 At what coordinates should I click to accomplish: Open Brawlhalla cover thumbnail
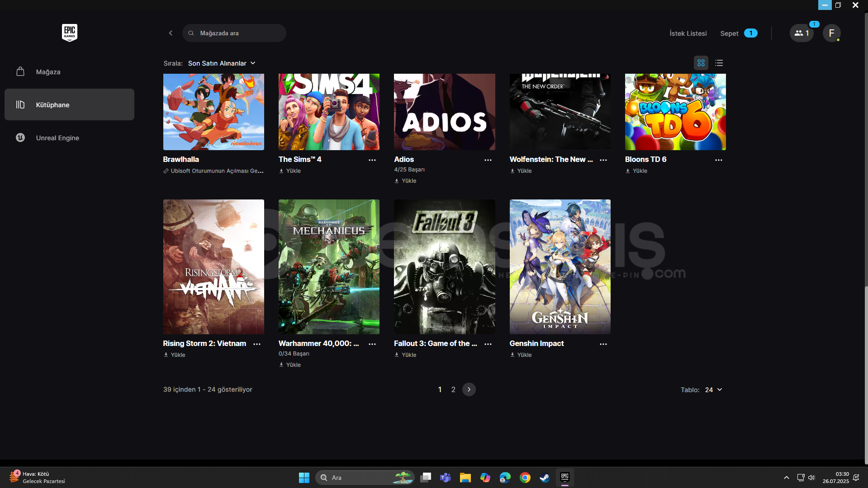click(213, 112)
